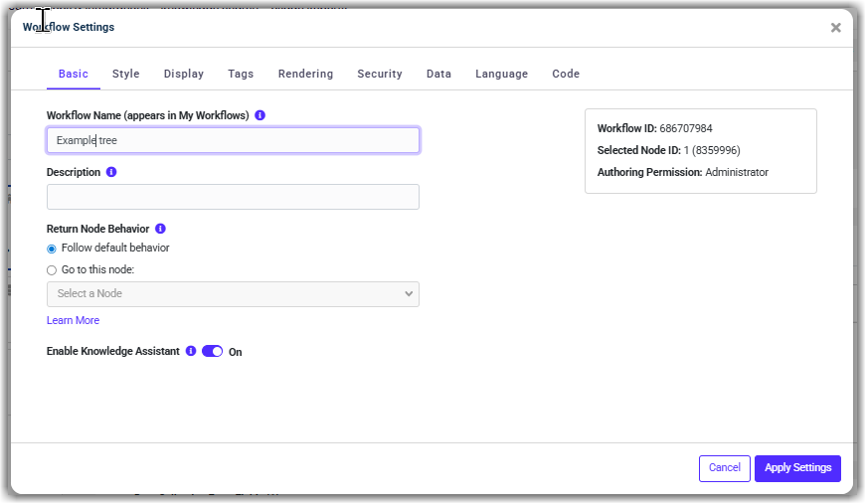This screenshot has height=504, width=866.
Task: Click info icon next to Description label
Action: pos(111,172)
